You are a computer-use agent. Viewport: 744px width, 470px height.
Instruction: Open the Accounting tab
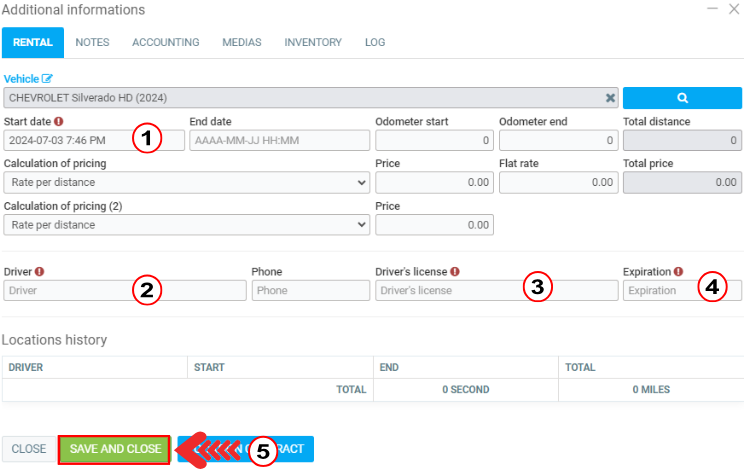165,43
